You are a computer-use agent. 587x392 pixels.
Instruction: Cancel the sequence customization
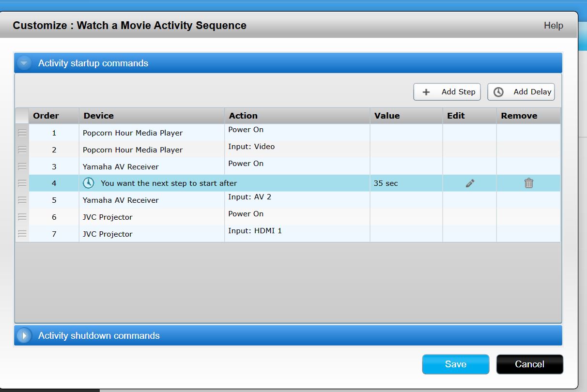tap(529, 364)
